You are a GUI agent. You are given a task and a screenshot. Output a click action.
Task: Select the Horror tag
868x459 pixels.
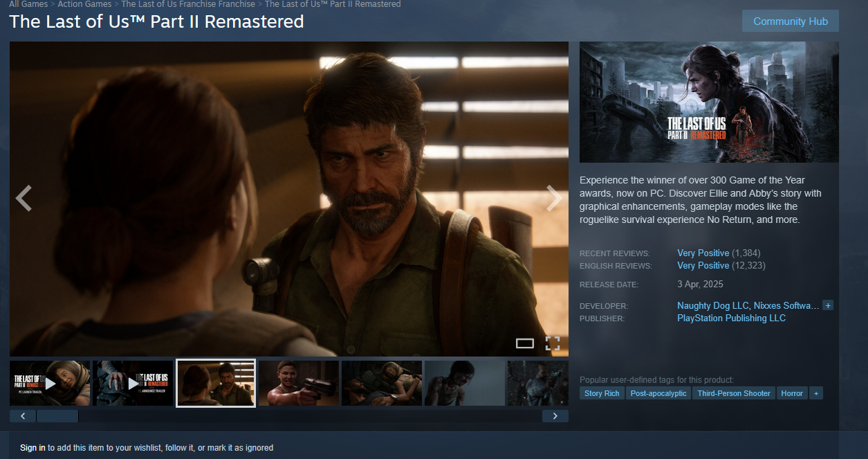pyautogui.click(x=792, y=393)
